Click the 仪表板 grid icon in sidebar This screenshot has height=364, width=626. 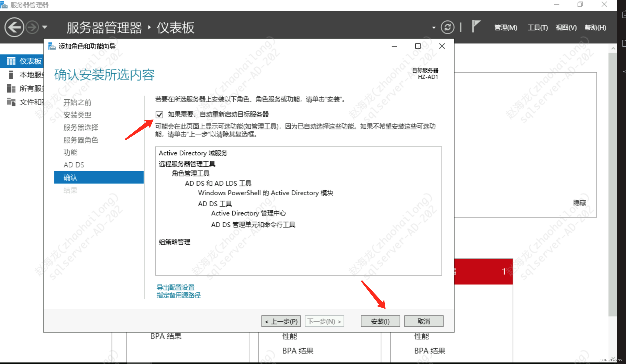click(x=11, y=61)
